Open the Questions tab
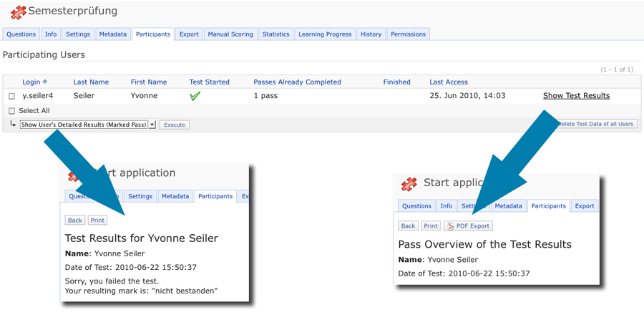Image resolution: width=644 pixels, height=320 pixels. coord(21,34)
